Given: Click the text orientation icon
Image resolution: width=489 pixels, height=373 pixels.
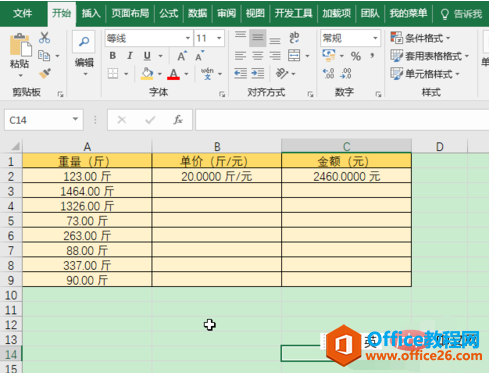Looking at the screenshot, I should [282, 73].
